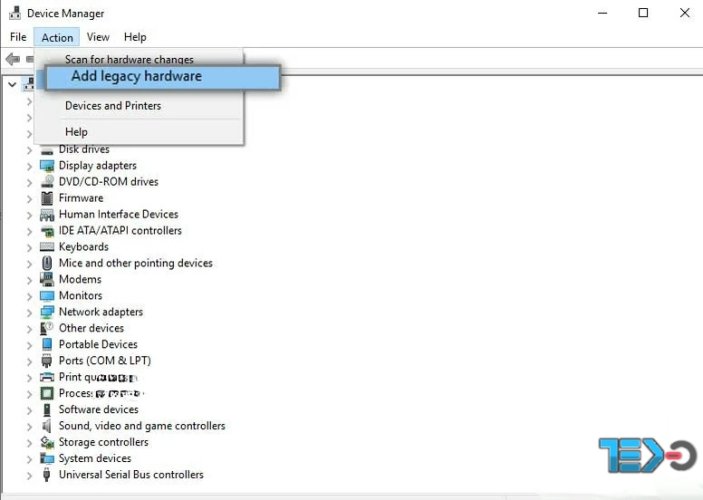
Task: Select the Portable Devices label
Action: pos(98,344)
